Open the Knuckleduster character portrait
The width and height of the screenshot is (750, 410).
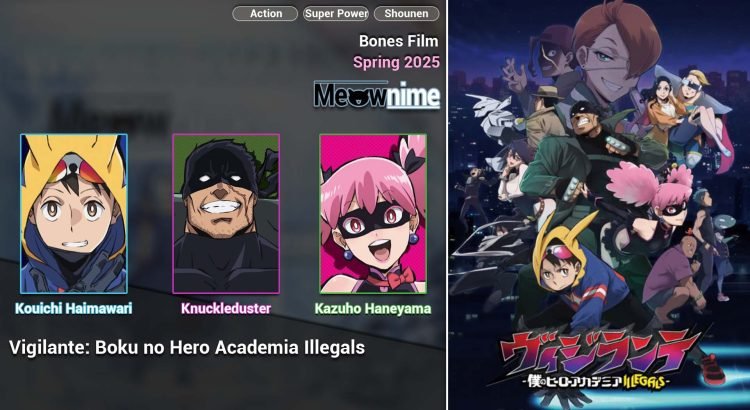[226, 213]
